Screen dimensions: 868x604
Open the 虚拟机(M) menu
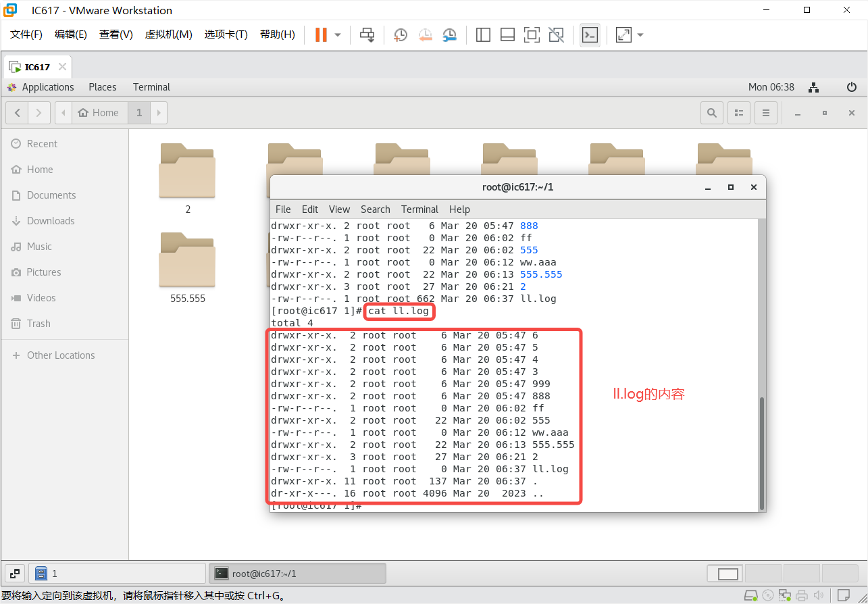[169, 34]
